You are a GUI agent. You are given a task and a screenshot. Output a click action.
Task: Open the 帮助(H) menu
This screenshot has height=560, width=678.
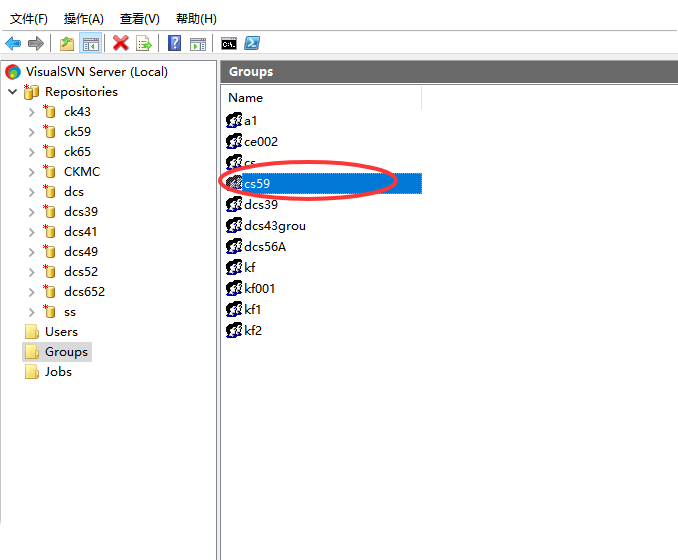(x=196, y=19)
